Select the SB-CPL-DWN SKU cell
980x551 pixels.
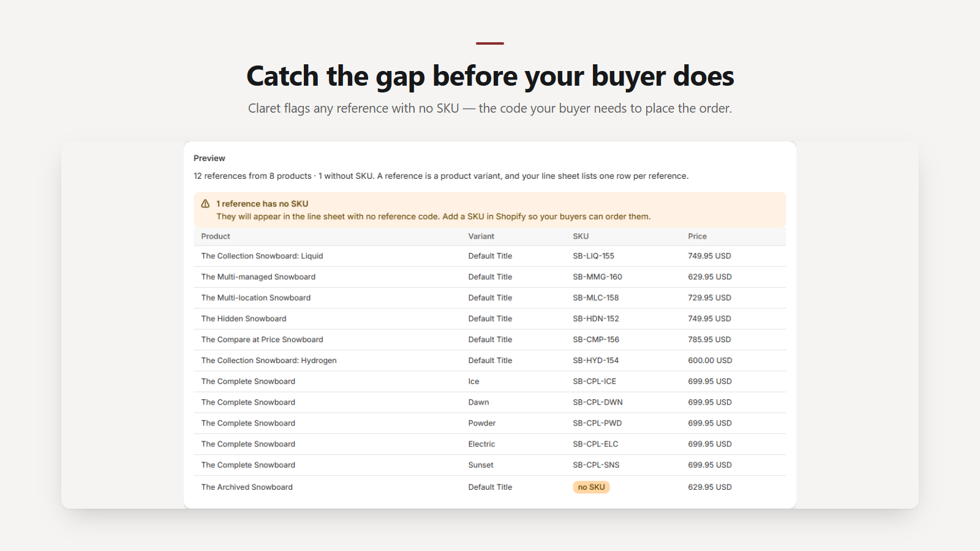pos(598,402)
